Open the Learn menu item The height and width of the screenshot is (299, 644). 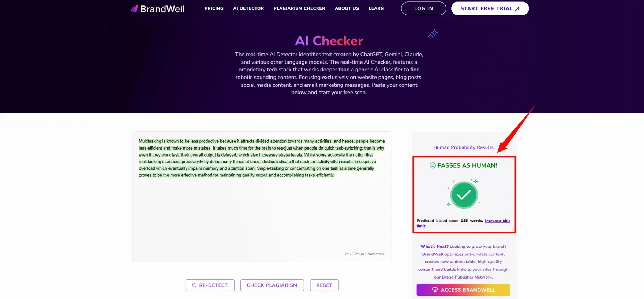tap(376, 8)
